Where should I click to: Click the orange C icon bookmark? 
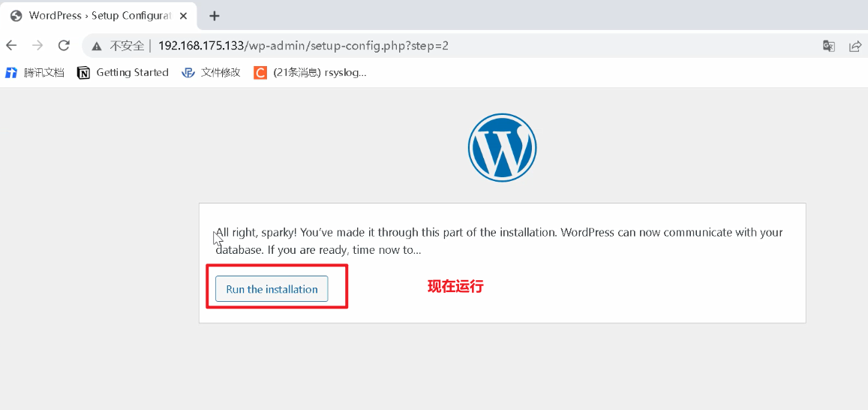tap(260, 73)
